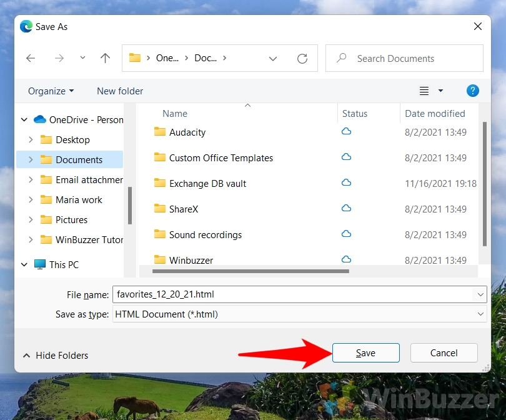Go up one folder level
Screen dimensions: 506x420
[x=105, y=58]
